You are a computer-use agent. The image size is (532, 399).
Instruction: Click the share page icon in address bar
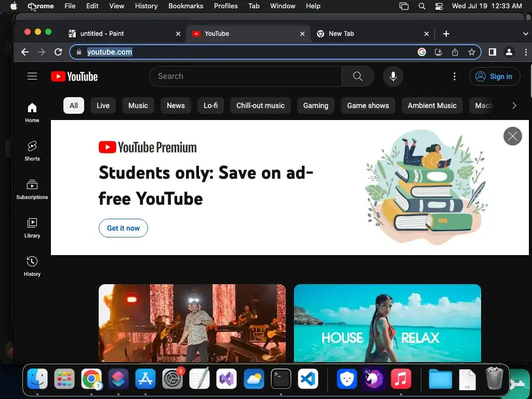[455, 52]
